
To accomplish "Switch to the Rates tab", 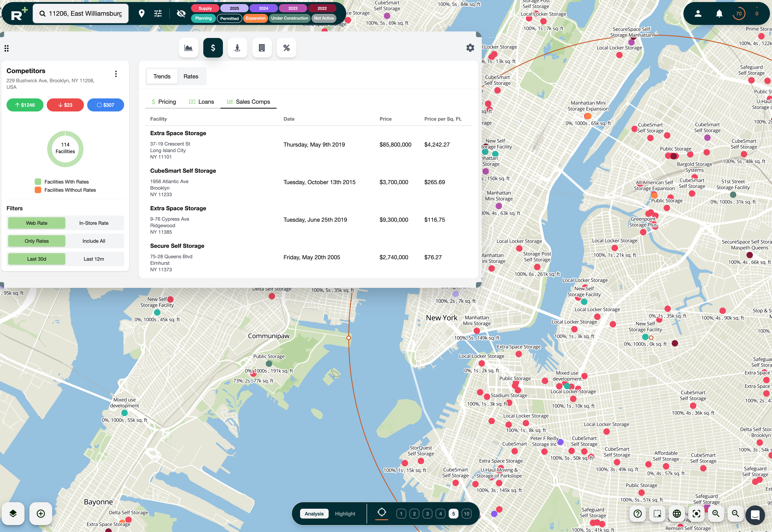I will point(191,76).
